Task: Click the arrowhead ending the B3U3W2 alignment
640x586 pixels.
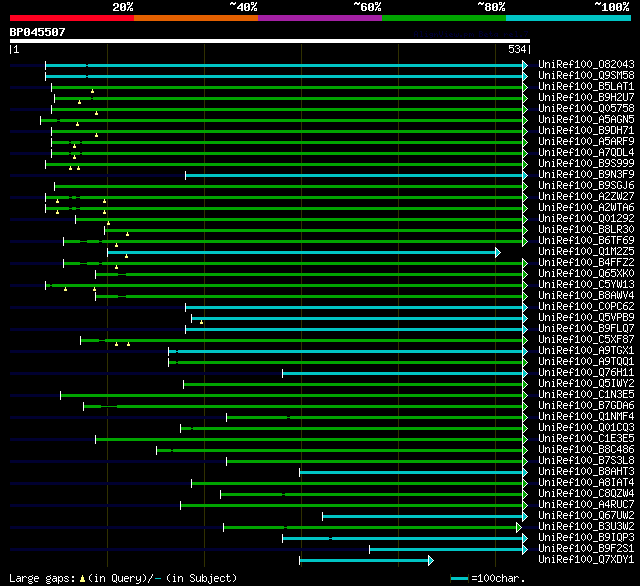Action: click(x=519, y=528)
